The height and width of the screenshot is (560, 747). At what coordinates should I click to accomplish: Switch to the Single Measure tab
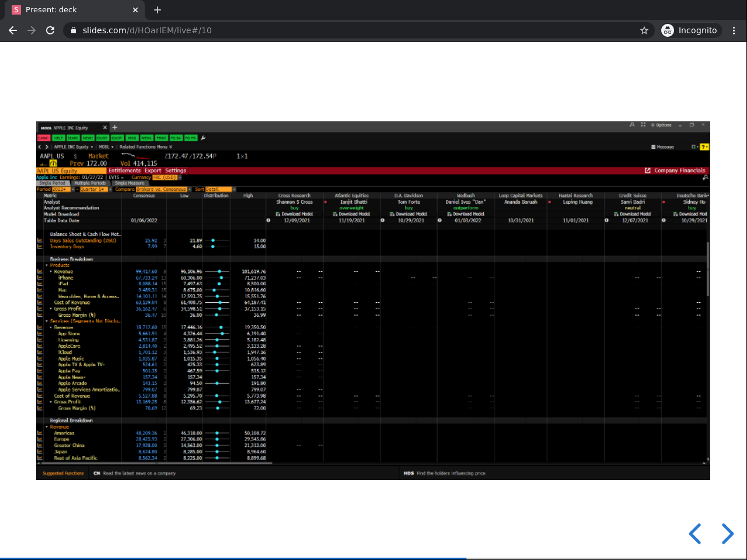coord(130,183)
